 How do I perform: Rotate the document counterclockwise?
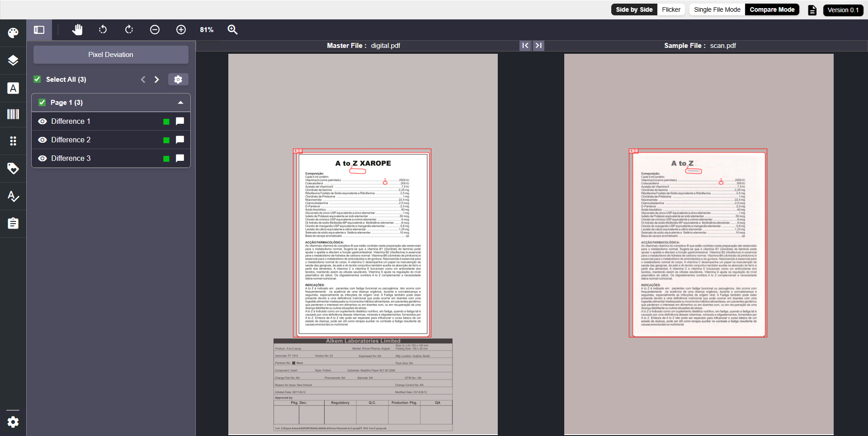click(x=103, y=30)
